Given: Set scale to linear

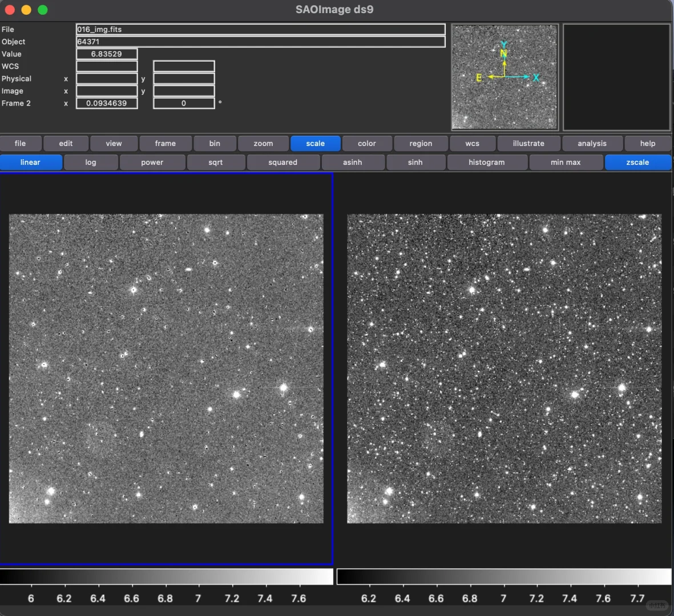Looking at the screenshot, I should [30, 163].
